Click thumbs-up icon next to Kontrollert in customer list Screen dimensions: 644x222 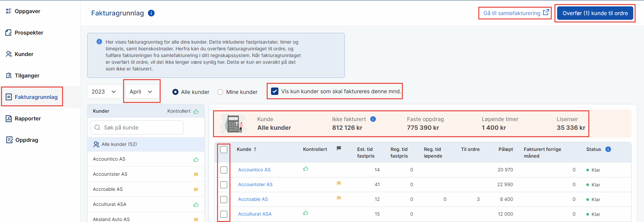point(196,111)
